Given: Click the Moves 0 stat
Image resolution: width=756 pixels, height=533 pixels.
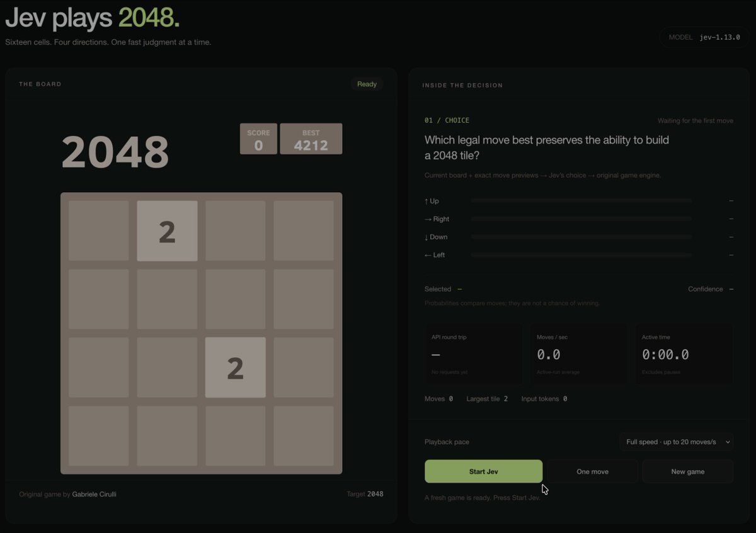Looking at the screenshot, I should [x=438, y=399].
